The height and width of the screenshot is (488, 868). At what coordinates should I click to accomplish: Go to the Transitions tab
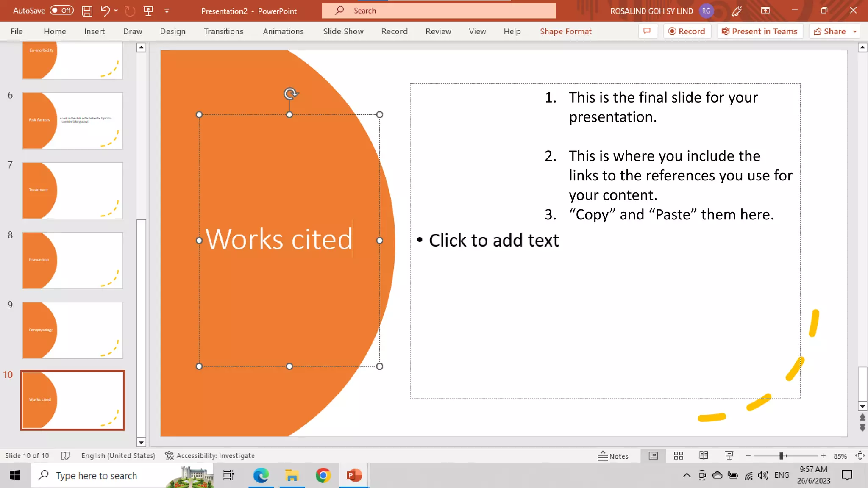223,31
